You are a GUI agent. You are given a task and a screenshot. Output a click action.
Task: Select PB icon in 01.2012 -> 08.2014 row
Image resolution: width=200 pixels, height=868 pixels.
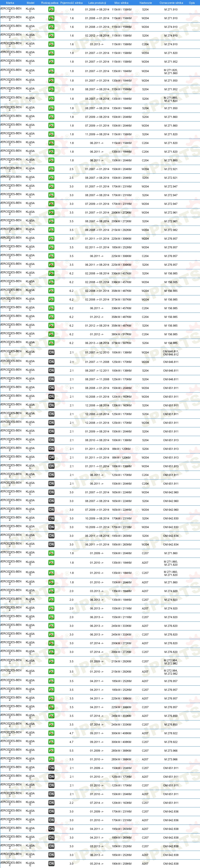click(x=51, y=326)
